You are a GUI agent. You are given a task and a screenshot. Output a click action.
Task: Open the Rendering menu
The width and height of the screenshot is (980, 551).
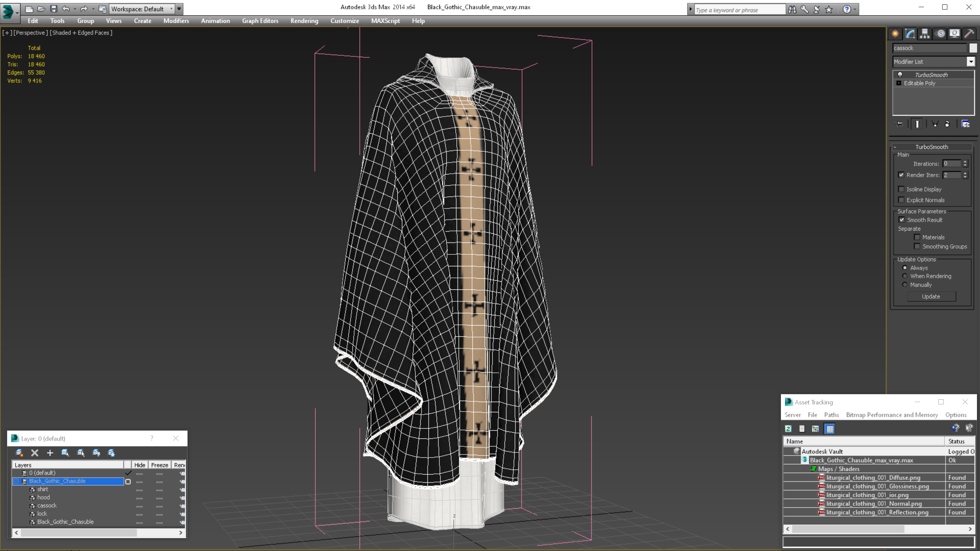click(x=304, y=21)
